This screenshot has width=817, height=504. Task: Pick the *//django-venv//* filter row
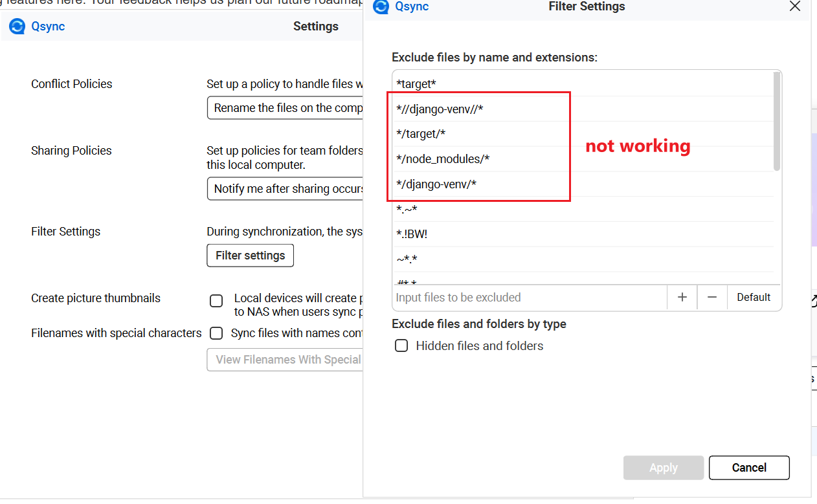click(x=440, y=109)
